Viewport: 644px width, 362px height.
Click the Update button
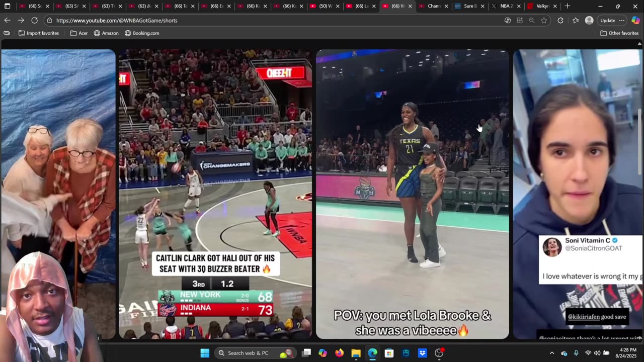[607, 21]
